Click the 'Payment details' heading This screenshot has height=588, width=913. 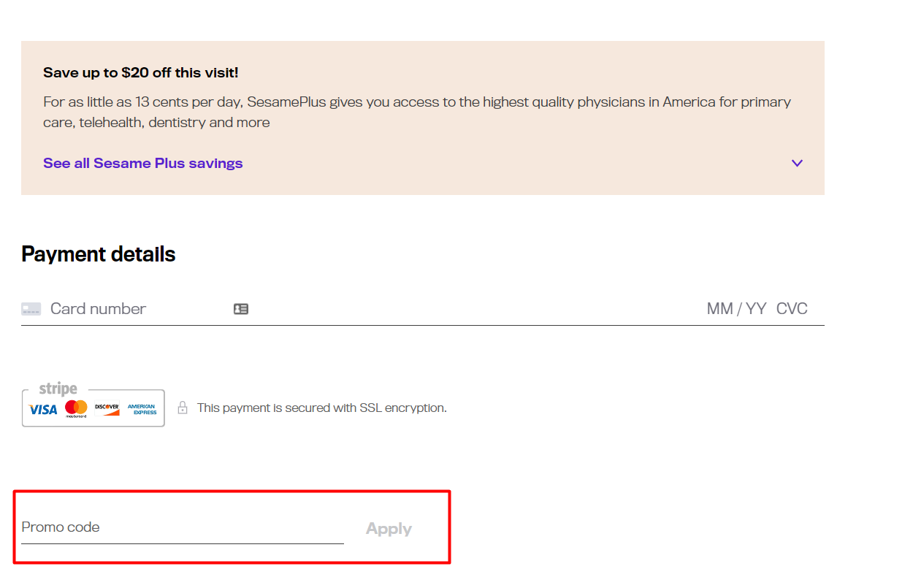click(x=99, y=254)
